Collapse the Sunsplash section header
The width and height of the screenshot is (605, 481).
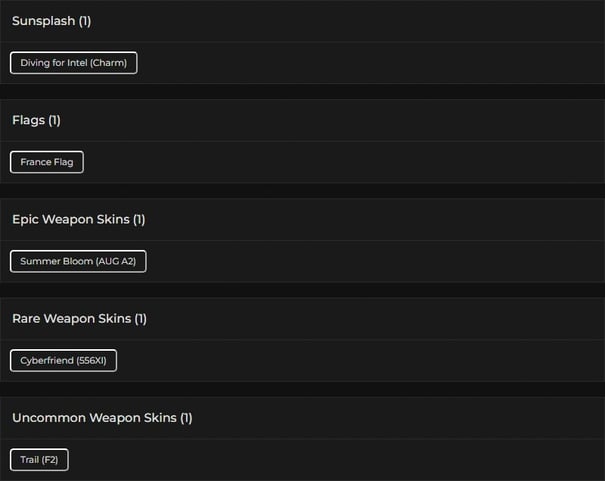point(44,21)
